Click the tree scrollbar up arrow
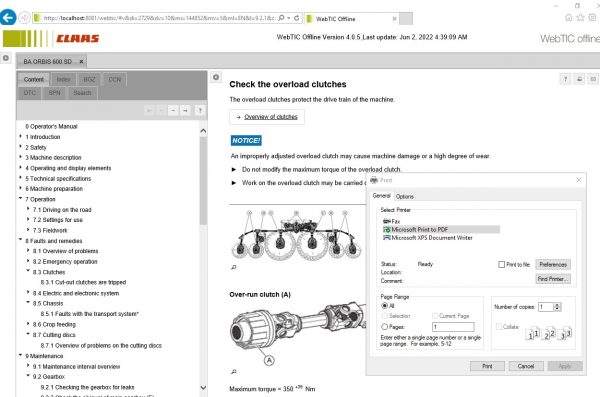 (x=203, y=131)
